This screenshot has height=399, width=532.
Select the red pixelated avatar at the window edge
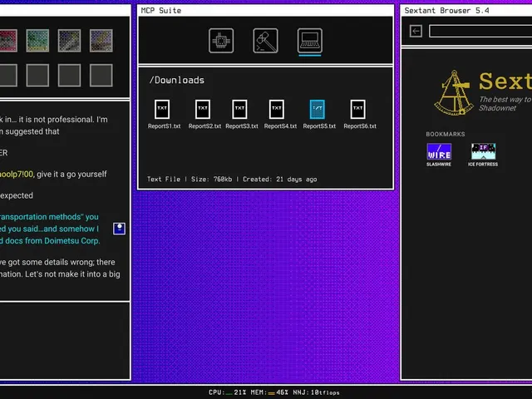tap(8, 41)
